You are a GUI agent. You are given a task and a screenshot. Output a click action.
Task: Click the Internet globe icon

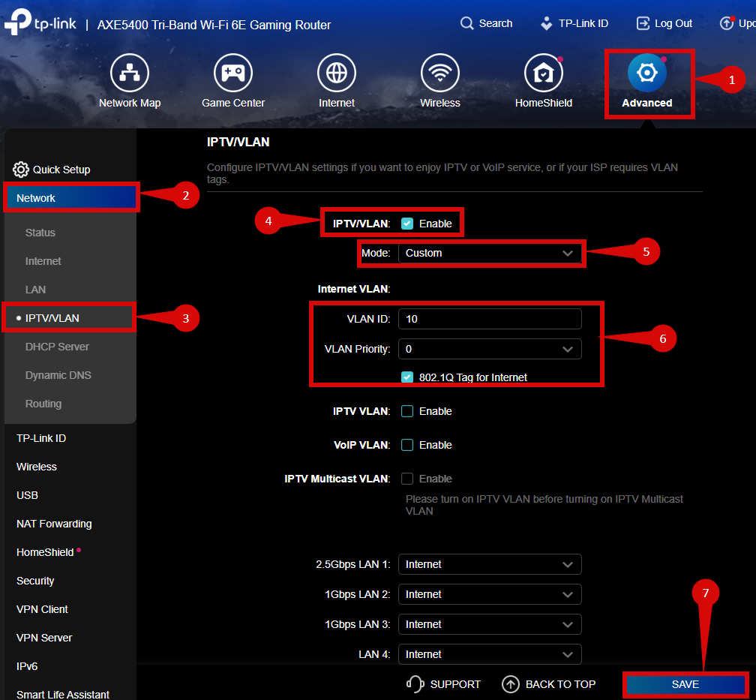pyautogui.click(x=337, y=73)
